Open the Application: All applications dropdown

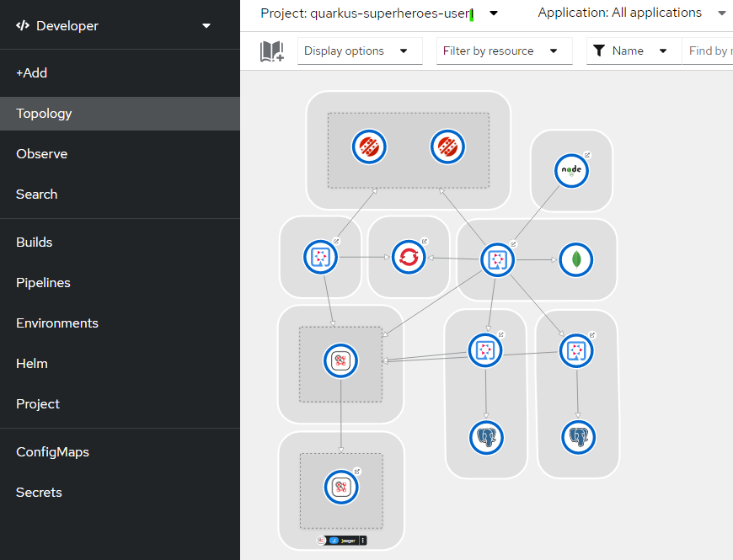click(632, 13)
